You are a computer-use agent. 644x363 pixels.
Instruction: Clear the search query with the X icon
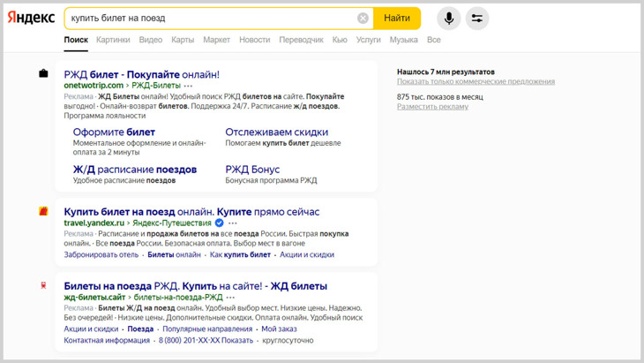363,18
